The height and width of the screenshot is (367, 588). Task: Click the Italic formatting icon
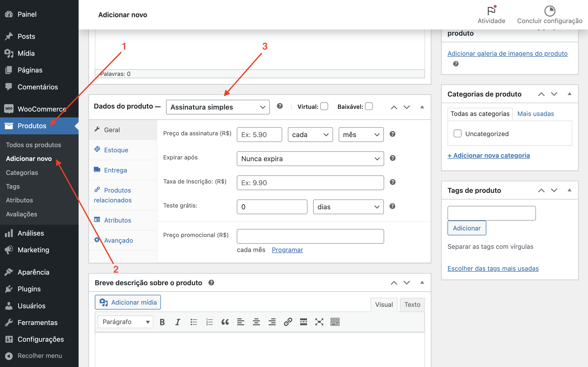[x=178, y=322]
